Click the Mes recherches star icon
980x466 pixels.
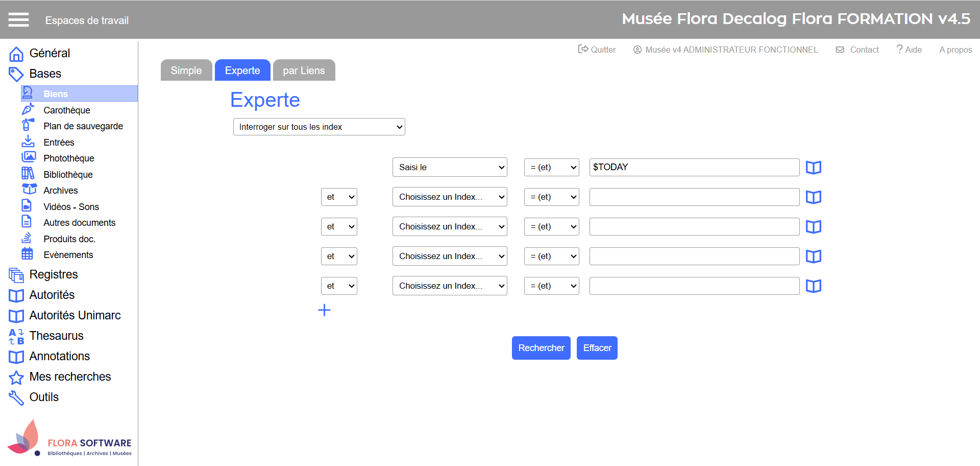[16, 378]
